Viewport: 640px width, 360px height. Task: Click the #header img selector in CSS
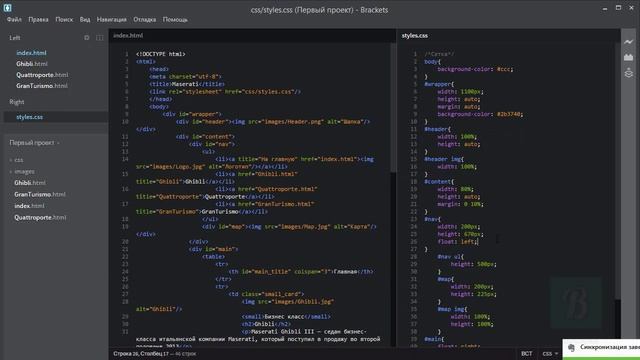tap(443, 159)
